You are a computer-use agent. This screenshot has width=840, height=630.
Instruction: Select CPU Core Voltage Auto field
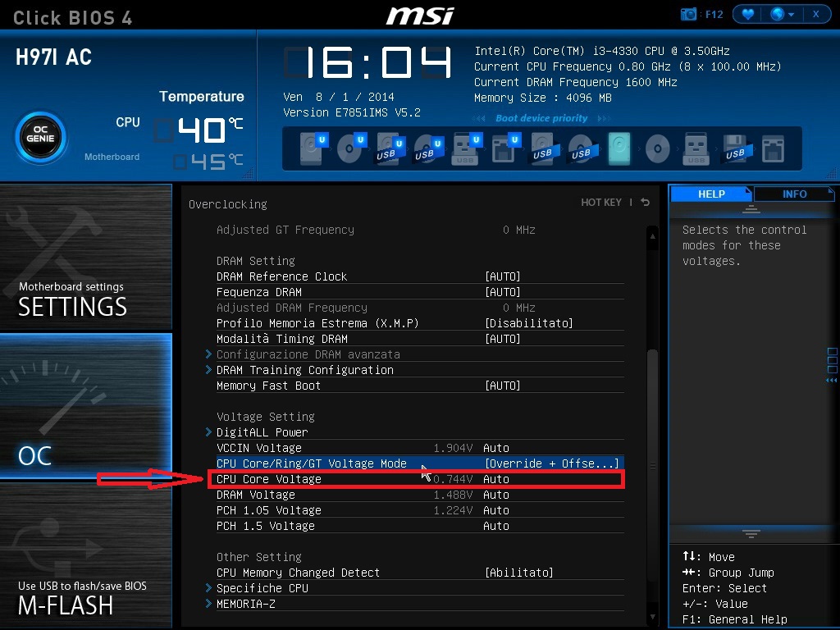(496, 479)
